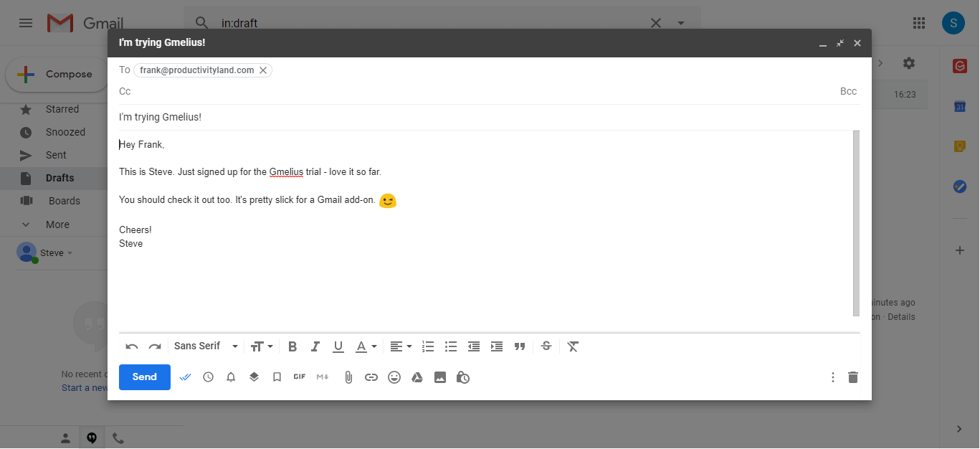Attach files with the paperclip icon

click(348, 377)
